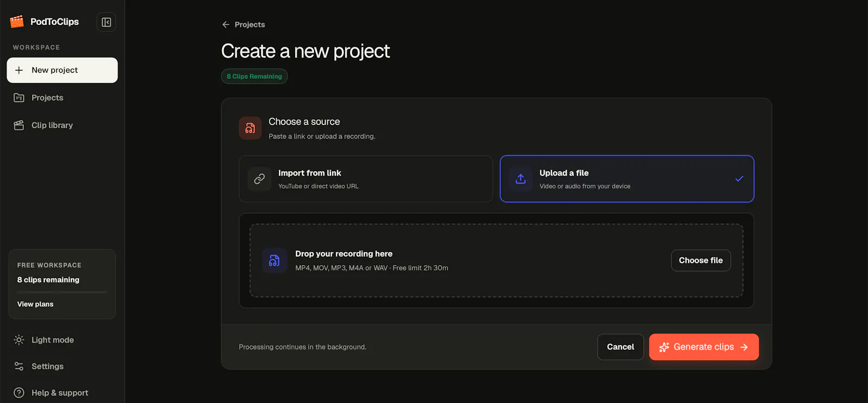Image resolution: width=868 pixels, height=403 pixels.
Task: Click the right arrow on Generate clips button
Action: click(x=744, y=347)
